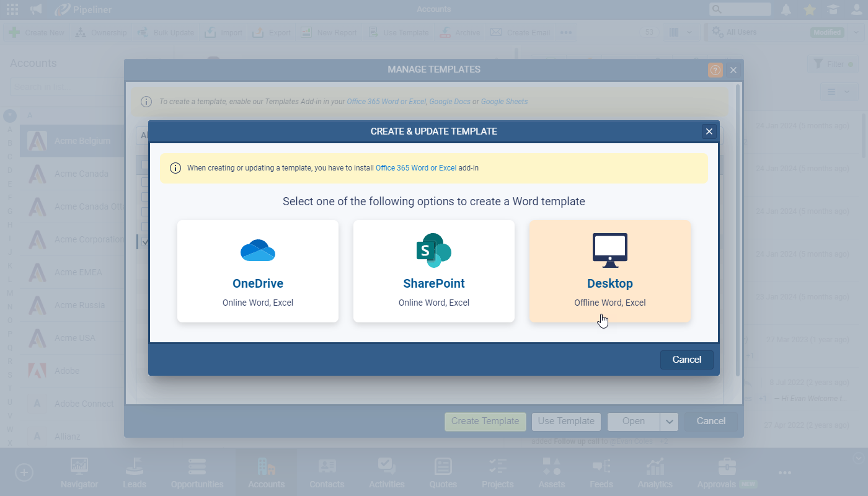Click Cancel in Create & Update Template dialog

click(686, 360)
